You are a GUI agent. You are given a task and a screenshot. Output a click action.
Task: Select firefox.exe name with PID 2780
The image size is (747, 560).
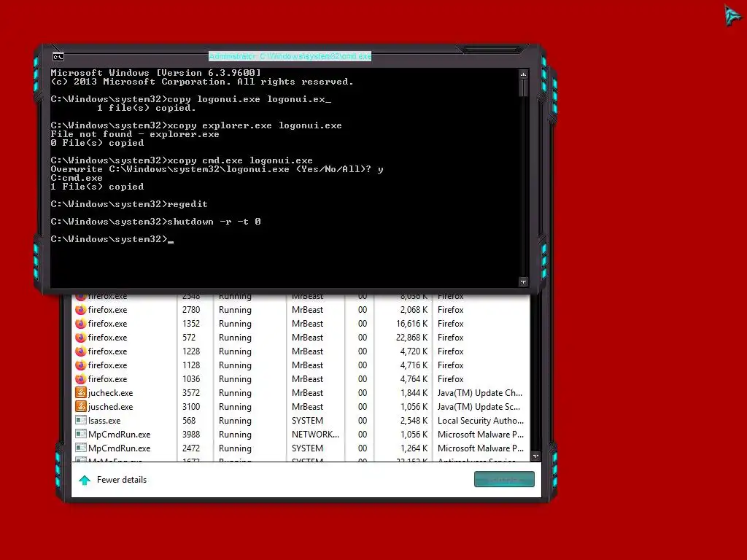[108, 310]
